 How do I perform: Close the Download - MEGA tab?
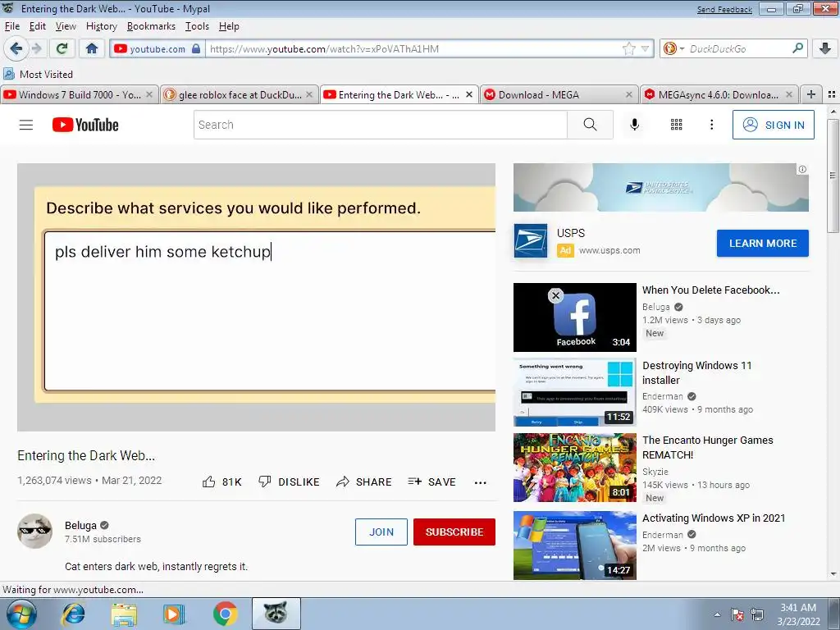click(629, 94)
